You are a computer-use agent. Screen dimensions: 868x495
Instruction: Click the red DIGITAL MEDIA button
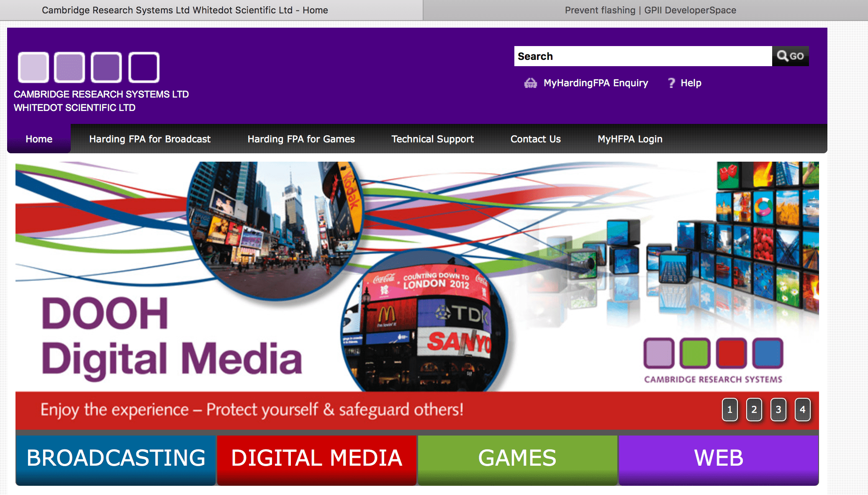point(317,459)
